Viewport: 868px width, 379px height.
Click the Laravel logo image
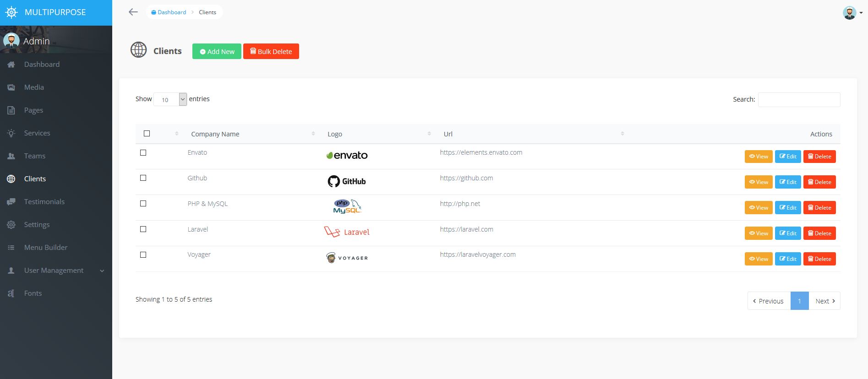(x=347, y=232)
